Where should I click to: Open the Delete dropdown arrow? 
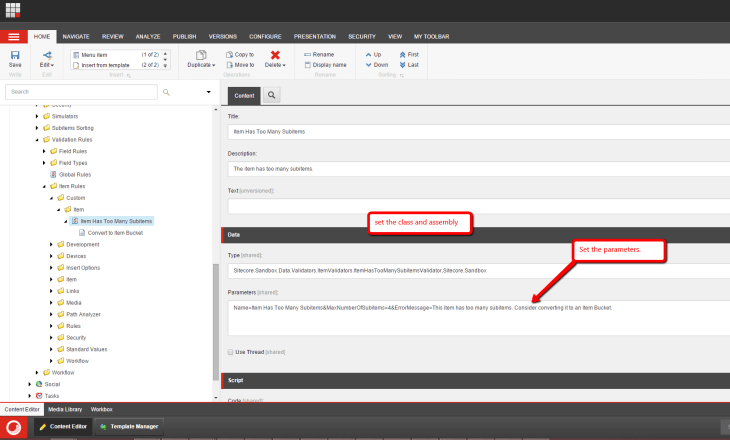284,65
